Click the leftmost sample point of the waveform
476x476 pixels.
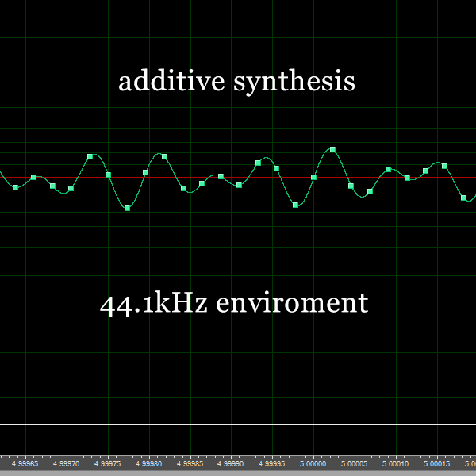pyautogui.click(x=15, y=187)
